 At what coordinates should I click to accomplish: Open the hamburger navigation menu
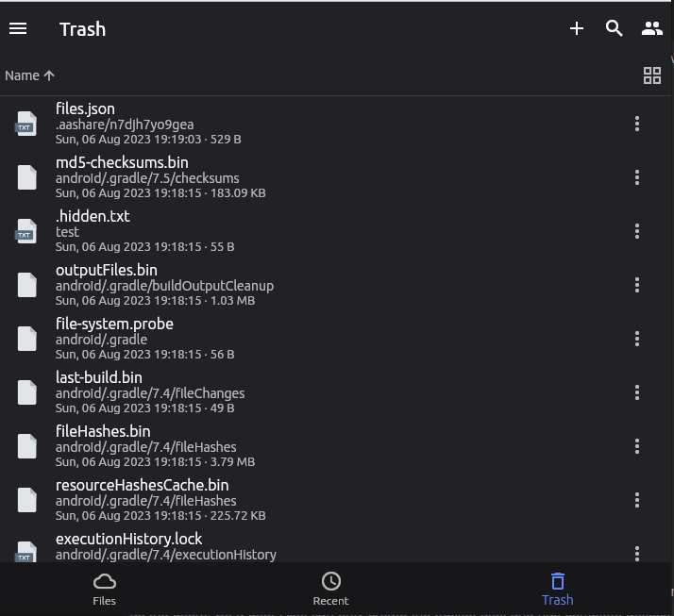[18, 29]
